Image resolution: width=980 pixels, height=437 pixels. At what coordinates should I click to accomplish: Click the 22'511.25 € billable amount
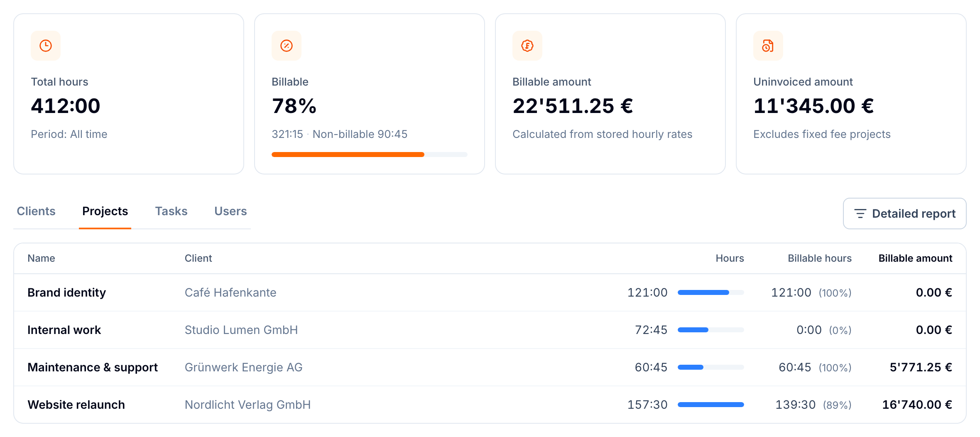573,106
